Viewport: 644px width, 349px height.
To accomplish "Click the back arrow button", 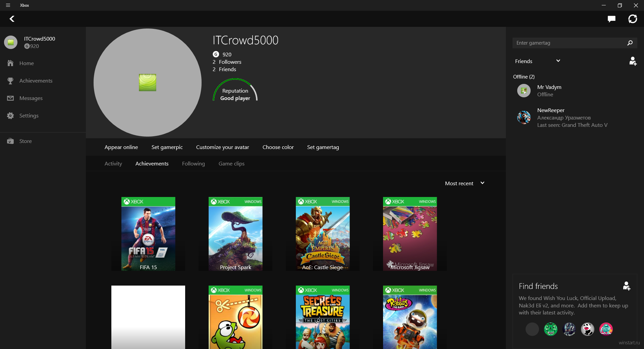I will pyautogui.click(x=12, y=19).
